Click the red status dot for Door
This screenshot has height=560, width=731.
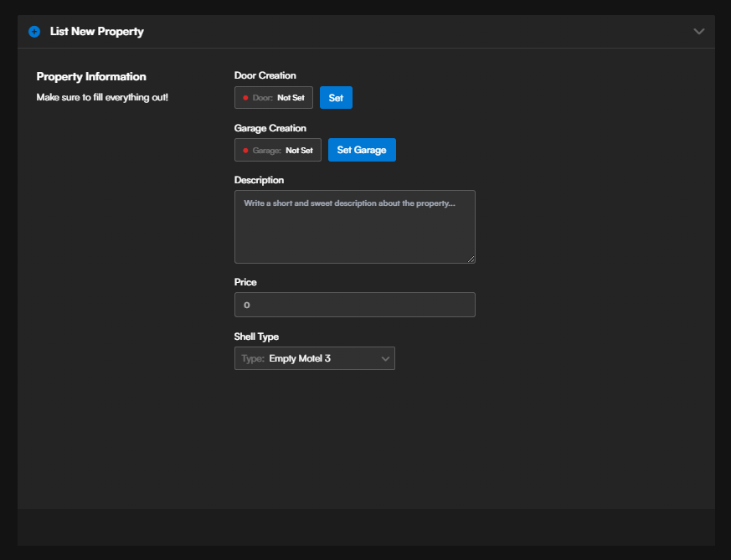(x=245, y=98)
